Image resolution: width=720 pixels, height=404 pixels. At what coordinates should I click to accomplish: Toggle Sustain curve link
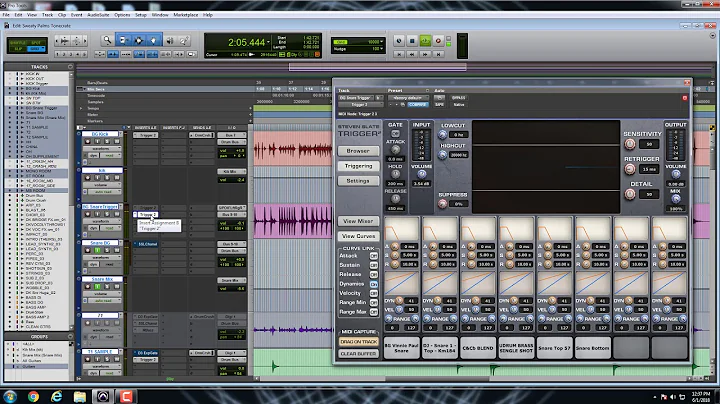click(x=374, y=265)
